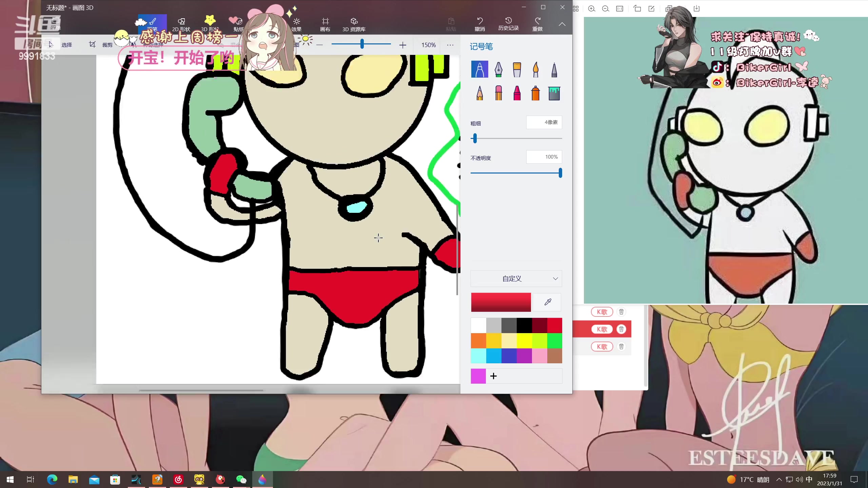Pick the light cyan color swatch

click(x=478, y=356)
